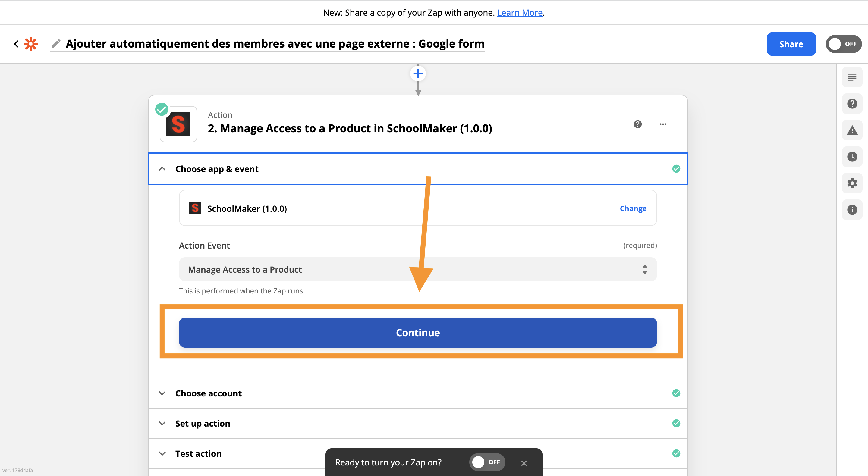The height and width of the screenshot is (476, 868).
Task: Click the Learn More link
Action: coord(520,13)
